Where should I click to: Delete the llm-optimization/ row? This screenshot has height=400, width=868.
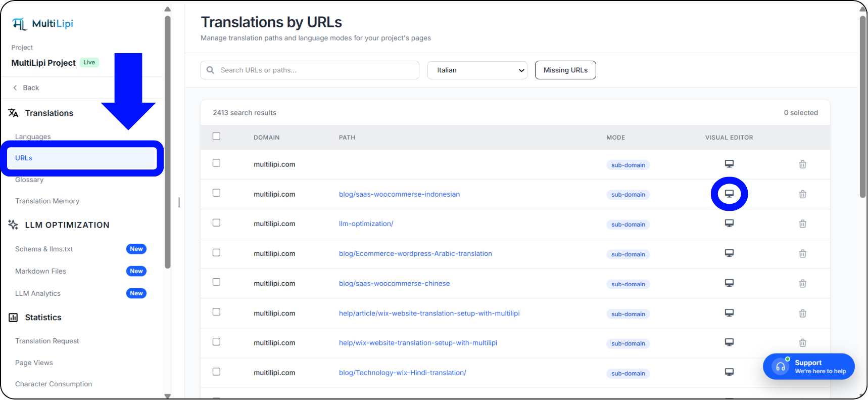pyautogui.click(x=802, y=224)
